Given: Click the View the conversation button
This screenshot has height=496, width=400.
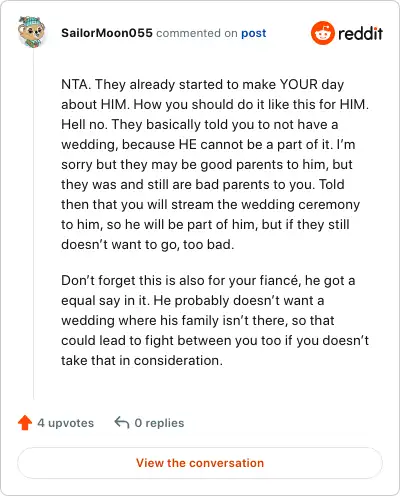Looking at the screenshot, I should click(x=200, y=463).
